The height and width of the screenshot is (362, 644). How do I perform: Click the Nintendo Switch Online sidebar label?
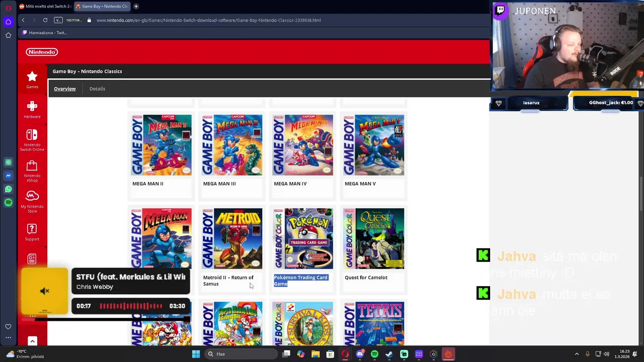point(32,147)
